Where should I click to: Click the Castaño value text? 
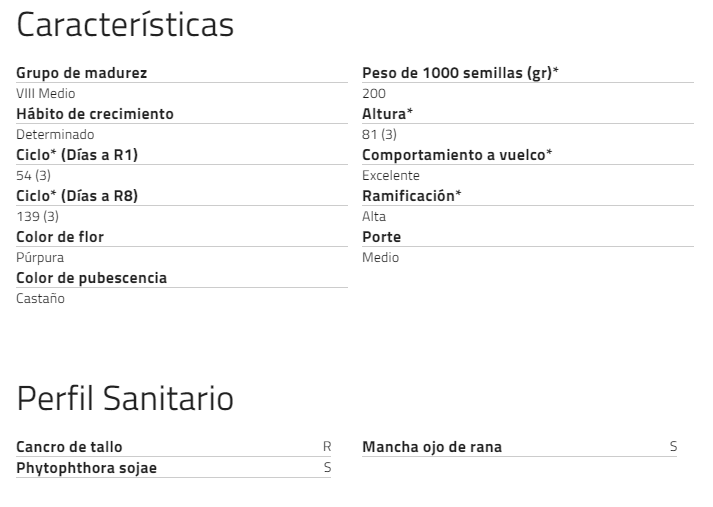pyautogui.click(x=40, y=298)
